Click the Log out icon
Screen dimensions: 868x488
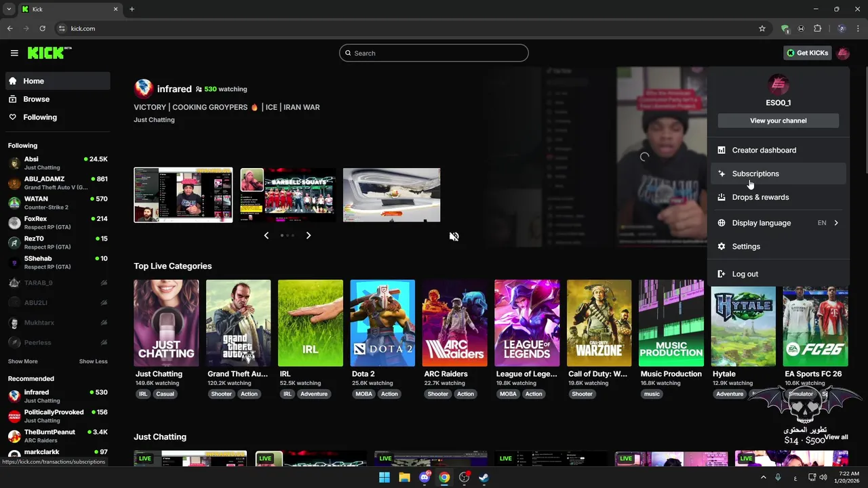click(x=722, y=274)
